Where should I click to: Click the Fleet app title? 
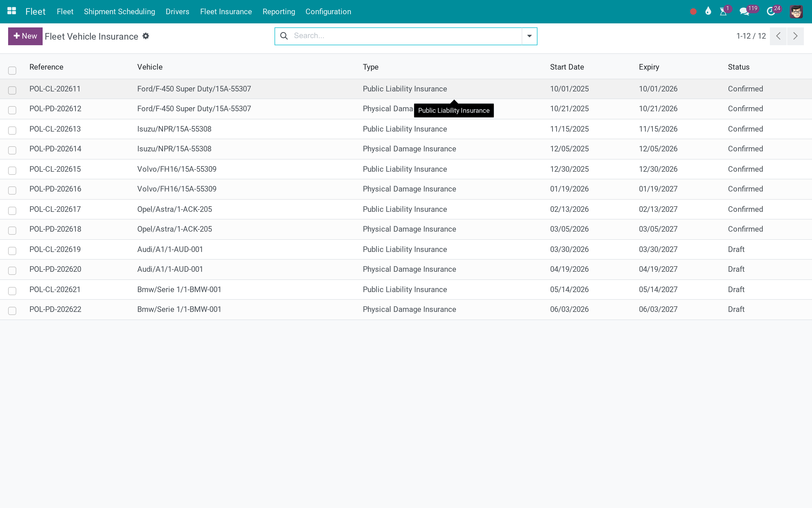point(35,11)
